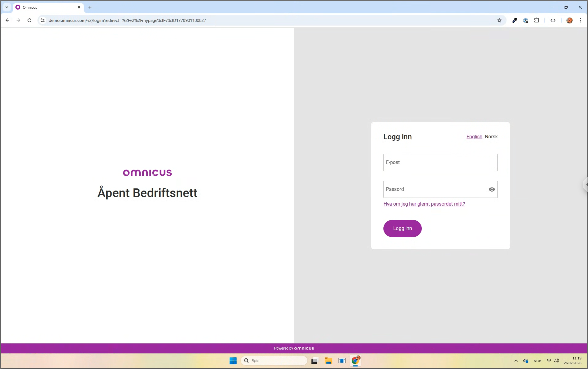Reload the Omnicus login page
Screen dimensions: 588x369
pyautogui.click(x=29, y=20)
